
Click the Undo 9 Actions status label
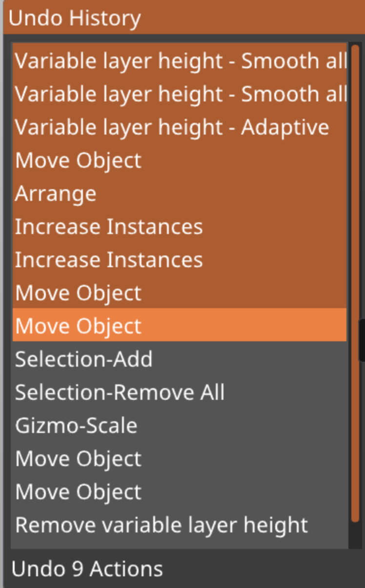[87, 569]
